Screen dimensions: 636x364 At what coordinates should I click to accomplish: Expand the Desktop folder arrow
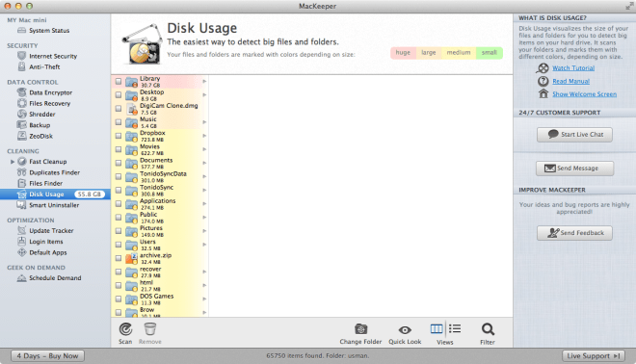point(204,94)
